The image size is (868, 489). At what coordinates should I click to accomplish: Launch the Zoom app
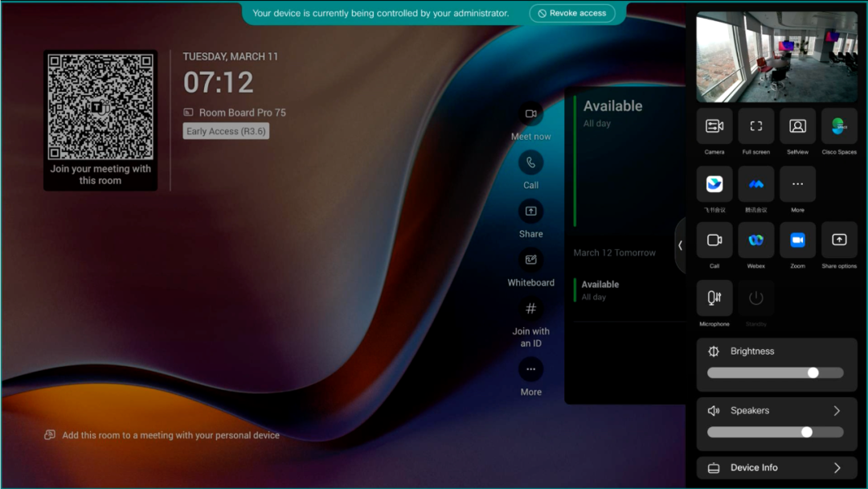(797, 240)
